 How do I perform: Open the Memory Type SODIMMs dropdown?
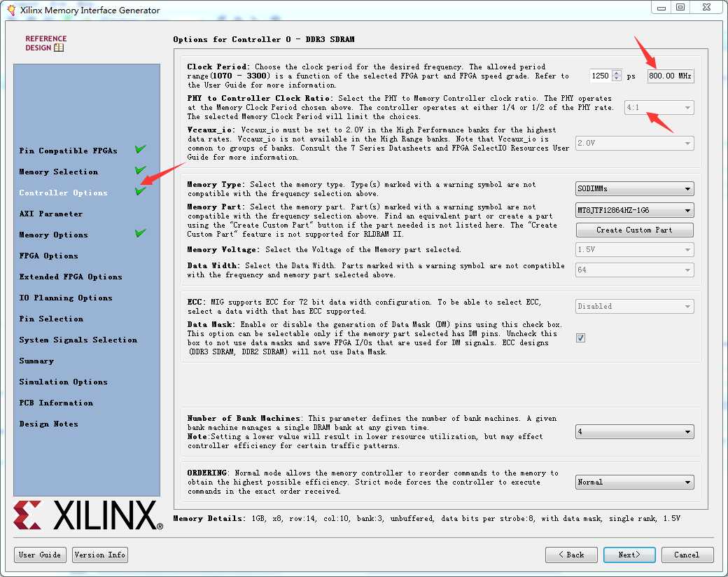[x=635, y=188]
